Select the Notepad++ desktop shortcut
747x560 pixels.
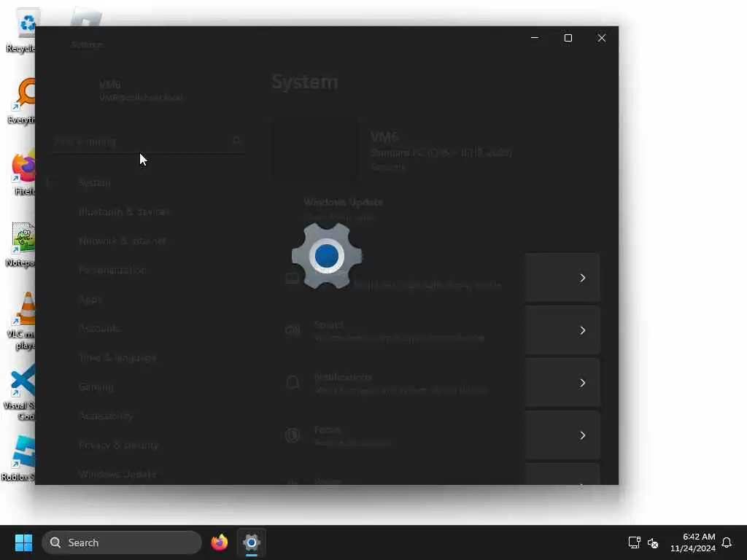(x=21, y=244)
